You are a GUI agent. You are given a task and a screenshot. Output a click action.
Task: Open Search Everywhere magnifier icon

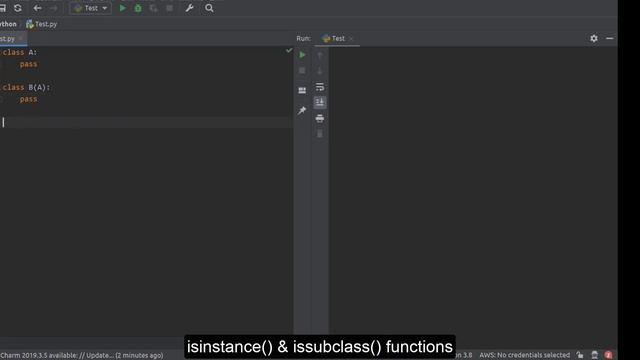209,8
